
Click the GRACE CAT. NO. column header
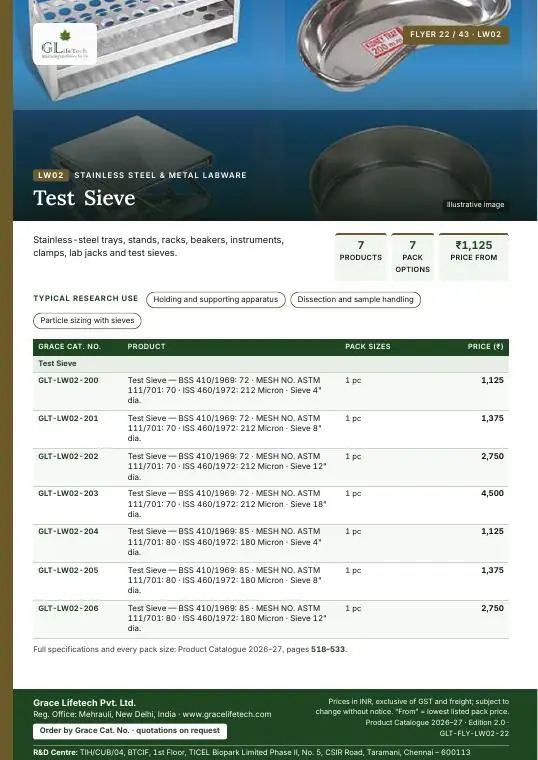click(69, 347)
